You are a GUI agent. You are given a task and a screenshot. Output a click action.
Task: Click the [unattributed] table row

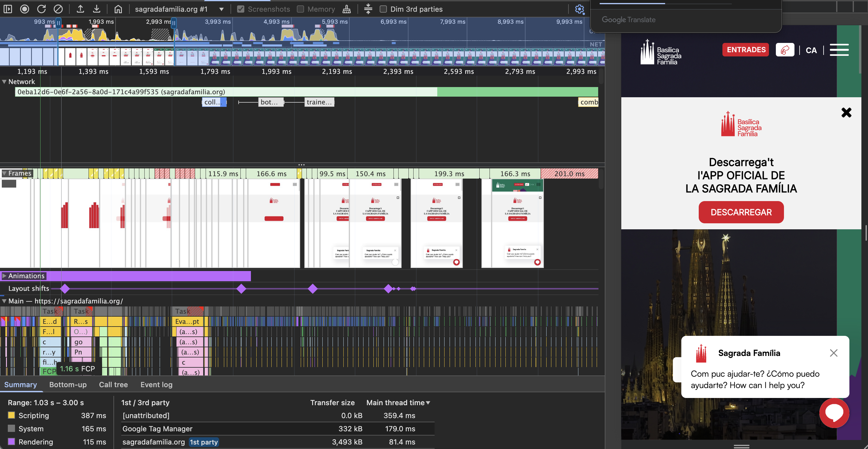coord(277,415)
